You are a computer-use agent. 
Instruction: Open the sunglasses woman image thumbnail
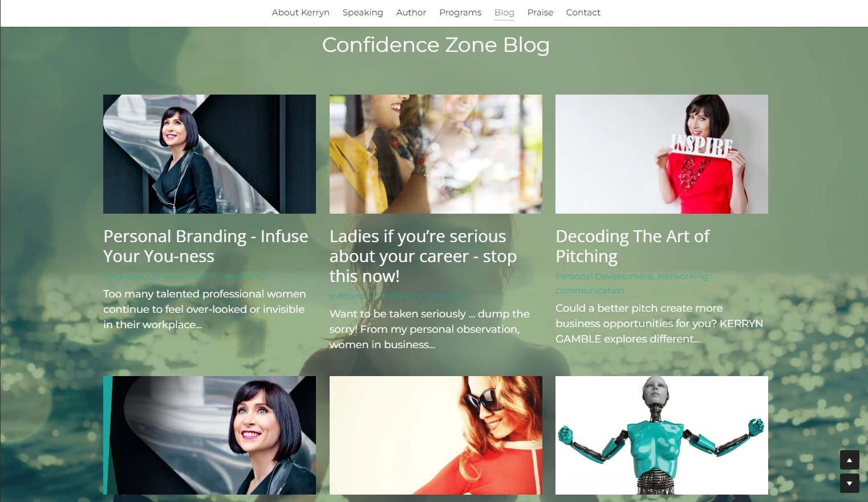[436, 435]
